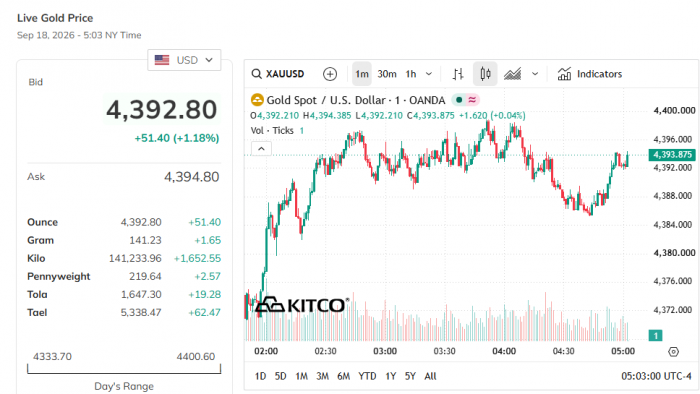Select the 30m interval
Image resolution: width=700 pixels, height=394 pixels.
[387, 74]
